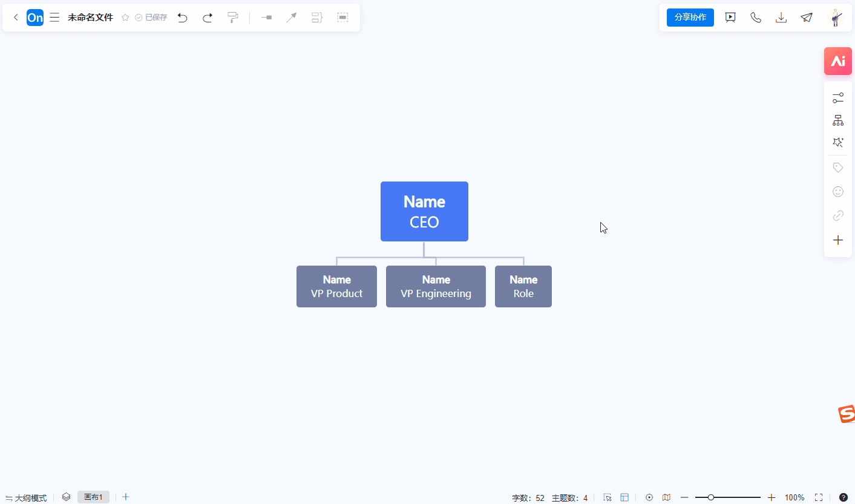Open the user avatar profile
This screenshot has width=855, height=504.
click(836, 18)
